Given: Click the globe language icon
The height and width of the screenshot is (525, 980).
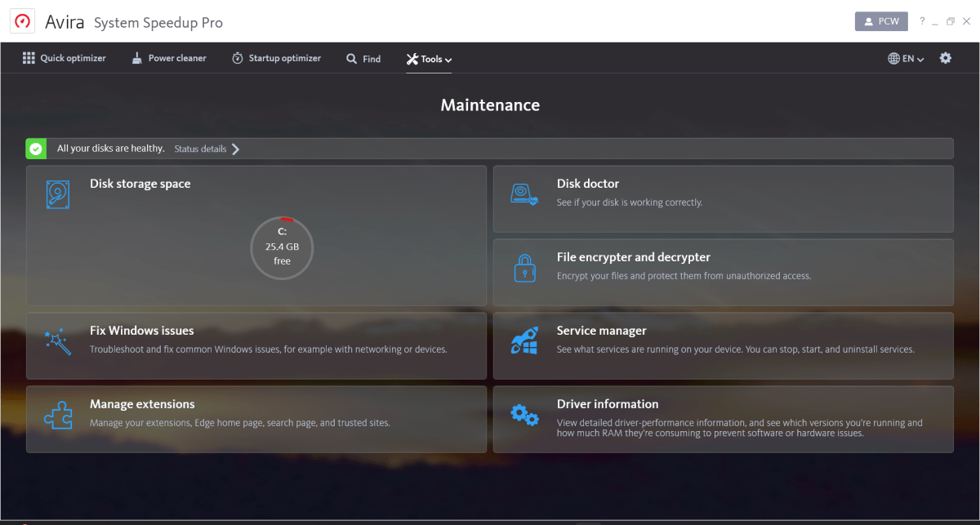Looking at the screenshot, I should pos(893,59).
